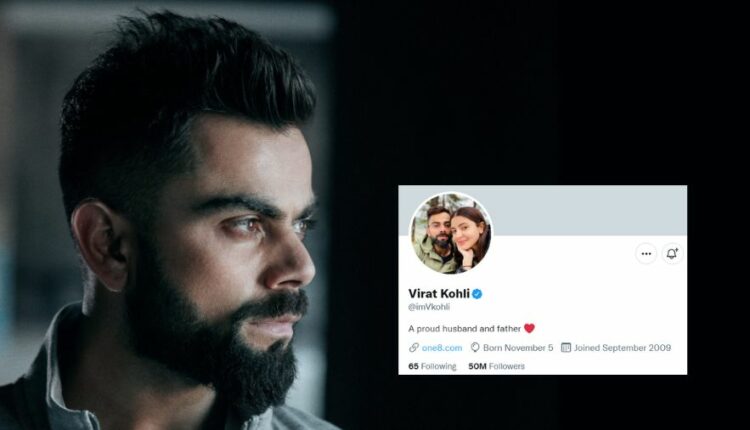Image resolution: width=750 pixels, height=430 pixels.
Task: Click the bio 'A proud husband and father'
Action: click(464, 329)
